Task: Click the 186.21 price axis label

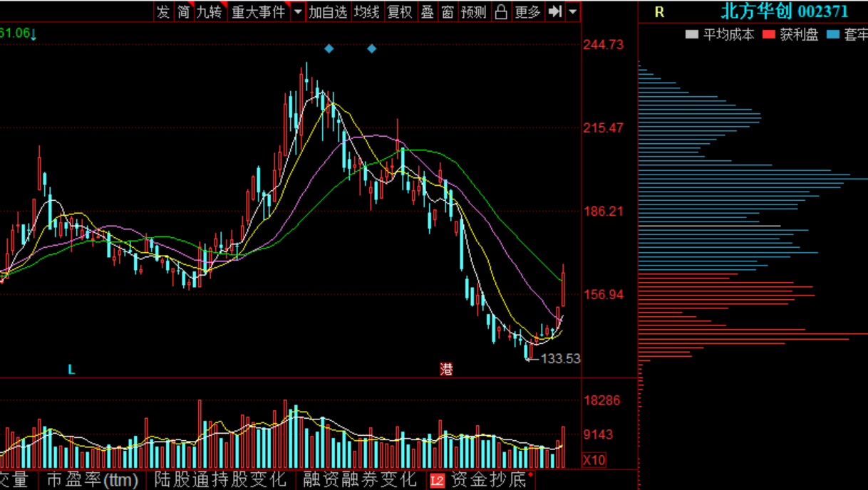Action: pyautogui.click(x=604, y=211)
